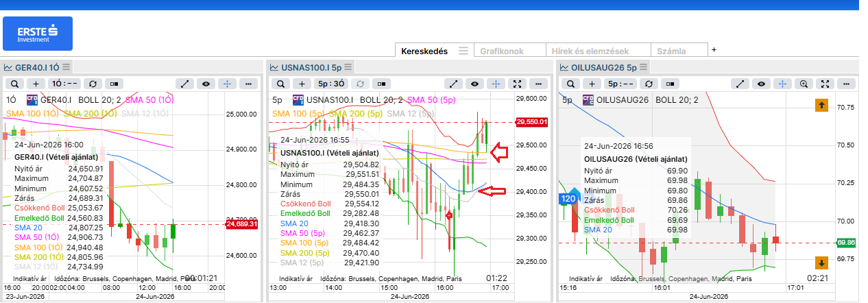Screen dimensions: 868x303
Task: Click the SMA 12 (5p) indicator label
Action: [412, 113]
